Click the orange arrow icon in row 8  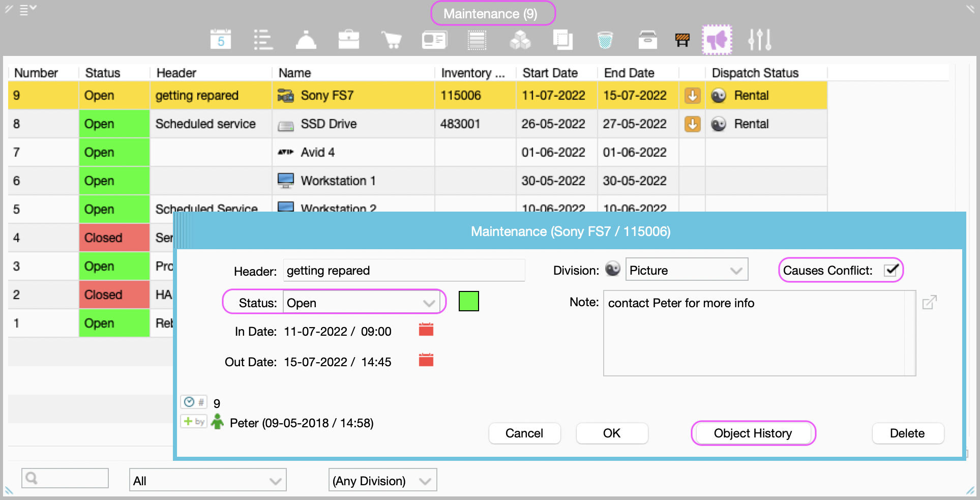(x=692, y=124)
